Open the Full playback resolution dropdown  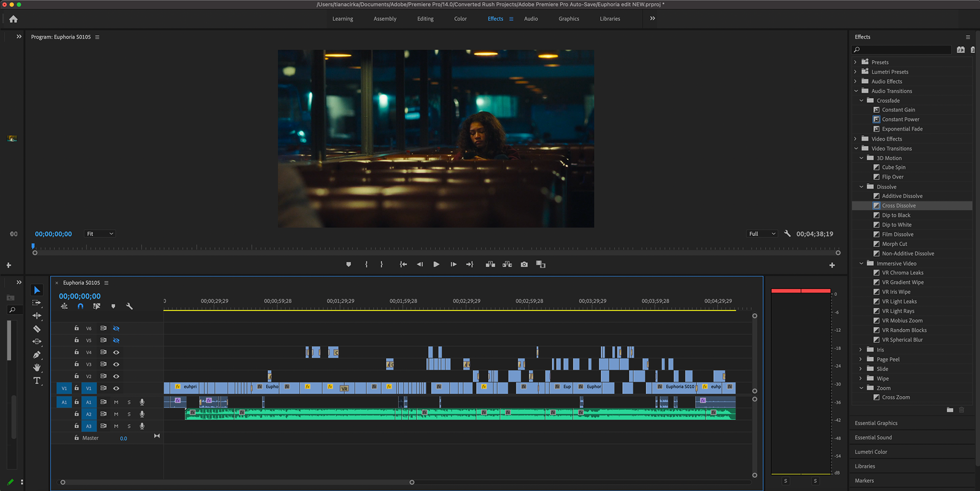click(762, 234)
